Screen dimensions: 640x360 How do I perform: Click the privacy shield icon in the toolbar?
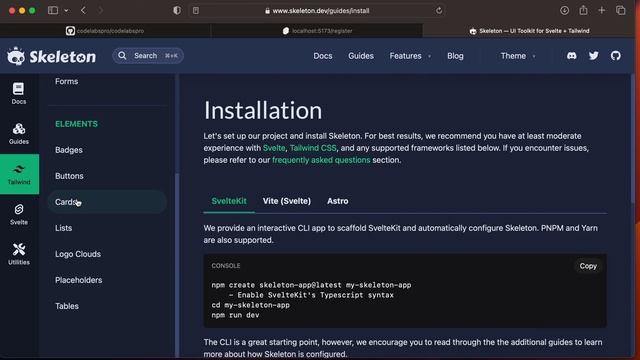click(x=177, y=11)
